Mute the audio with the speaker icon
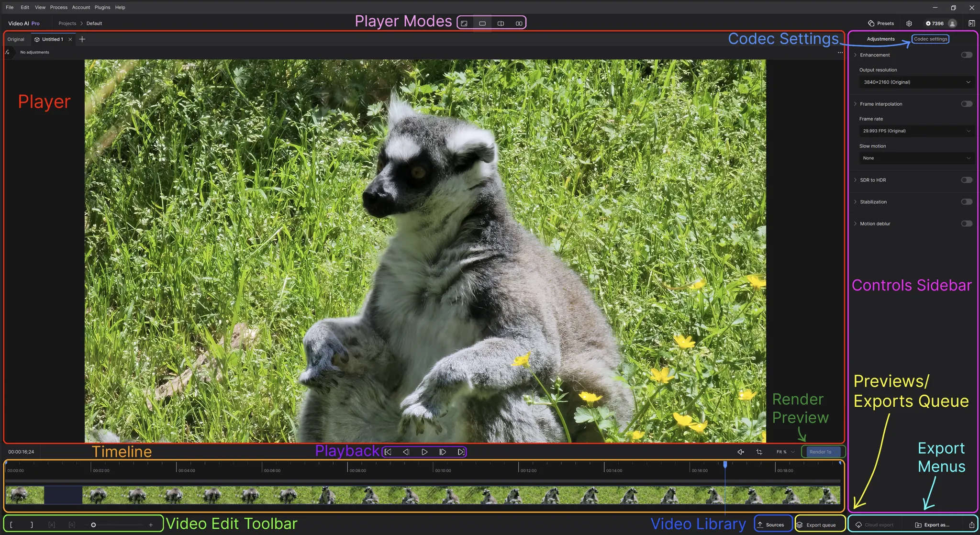Image resolution: width=980 pixels, height=535 pixels. click(x=740, y=452)
